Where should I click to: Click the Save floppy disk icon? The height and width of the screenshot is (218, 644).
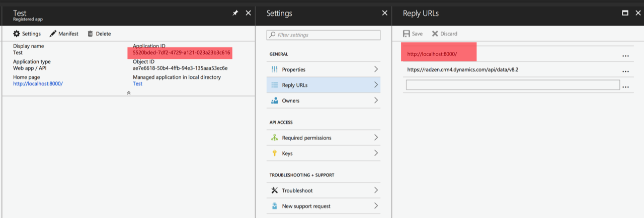[x=407, y=34]
